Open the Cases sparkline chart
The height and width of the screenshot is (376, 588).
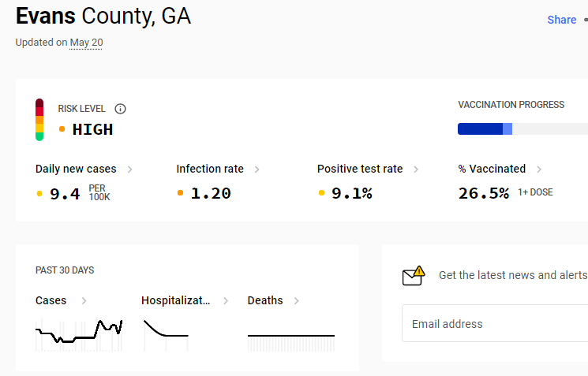(x=79, y=334)
